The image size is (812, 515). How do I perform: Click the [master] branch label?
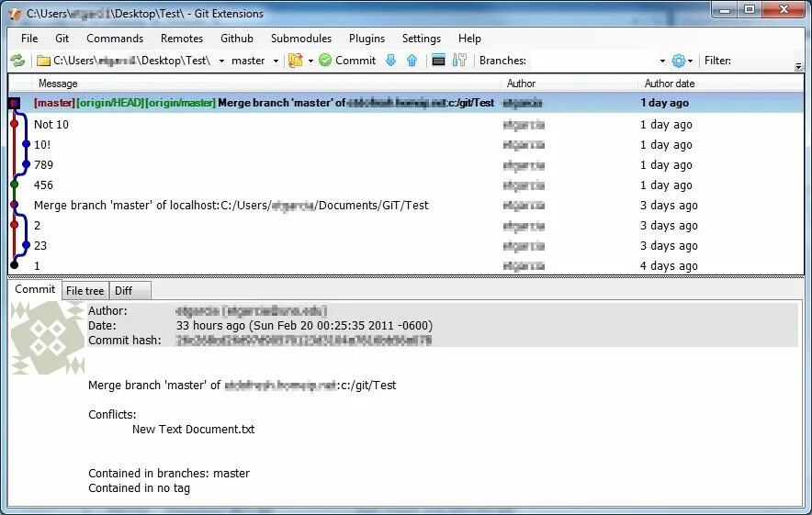point(54,103)
